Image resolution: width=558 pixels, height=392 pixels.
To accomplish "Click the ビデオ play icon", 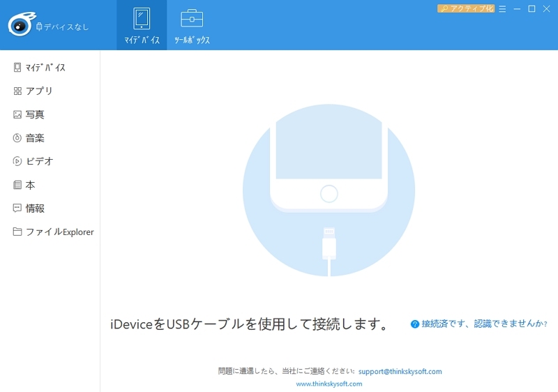I will [17, 161].
